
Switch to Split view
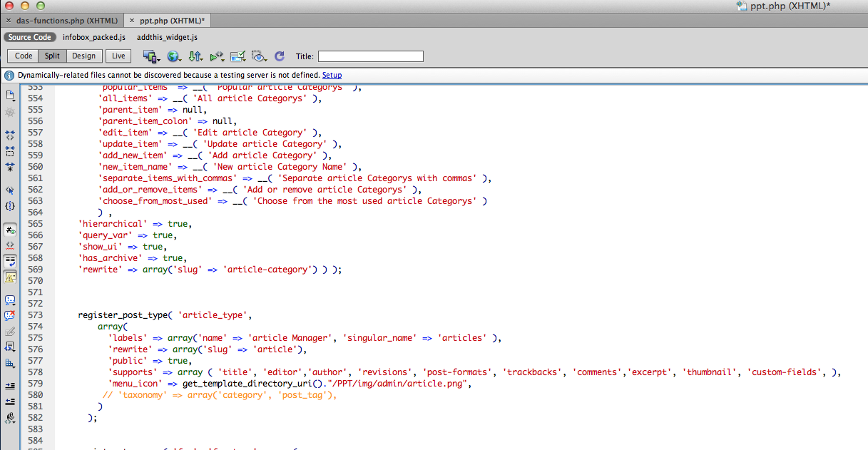click(x=53, y=56)
